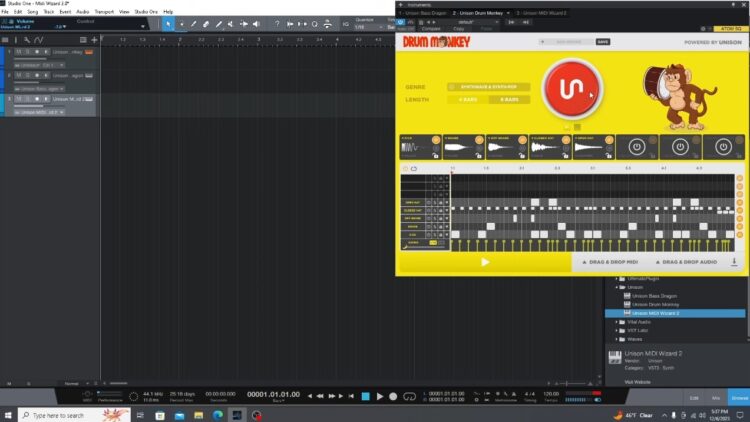Open the Transport menu
This screenshot has width=750, height=422.
click(x=104, y=11)
